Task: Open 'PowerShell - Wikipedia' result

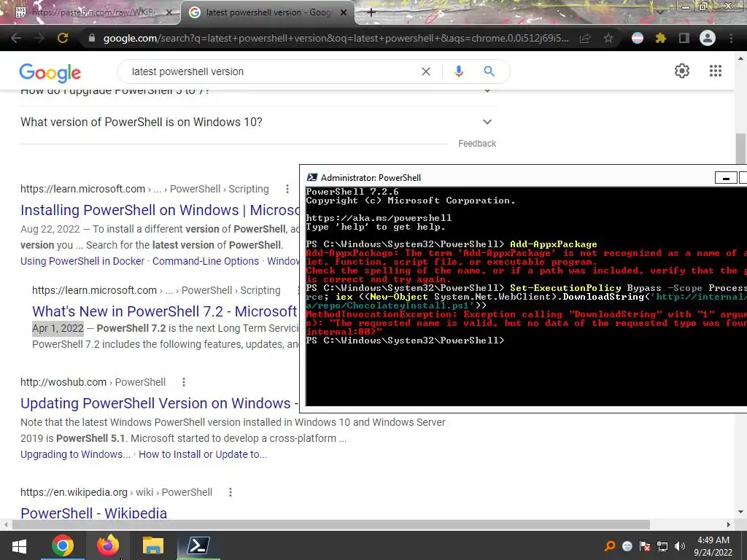Action: (x=94, y=513)
